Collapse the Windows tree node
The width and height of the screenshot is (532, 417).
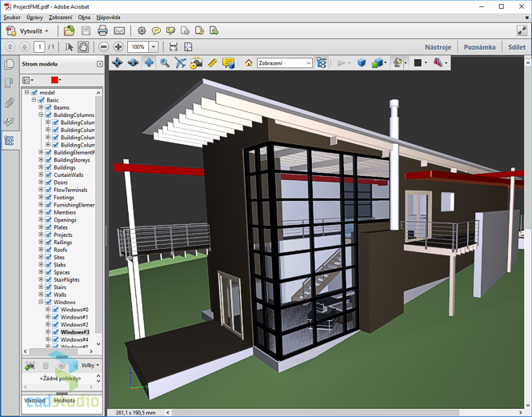pyautogui.click(x=41, y=303)
